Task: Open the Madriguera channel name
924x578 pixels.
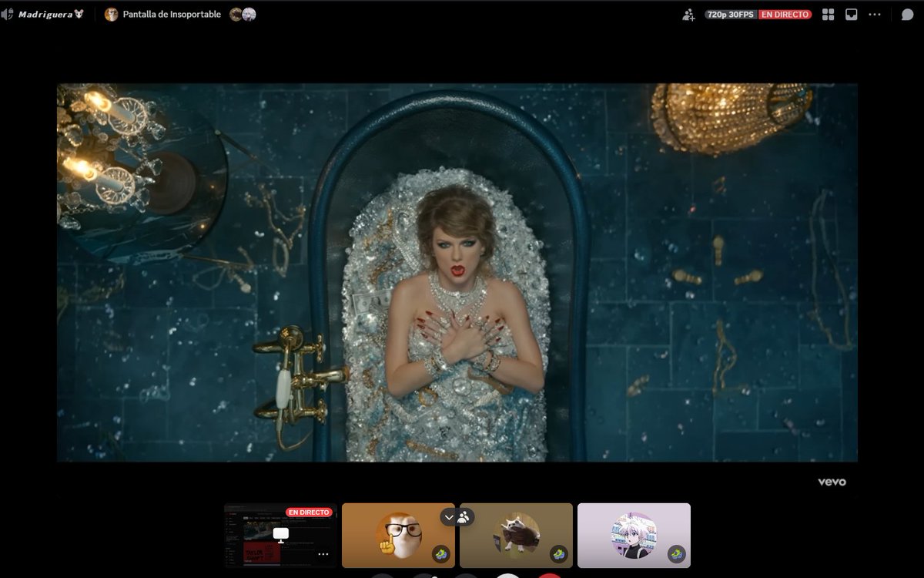Action: tap(50, 14)
